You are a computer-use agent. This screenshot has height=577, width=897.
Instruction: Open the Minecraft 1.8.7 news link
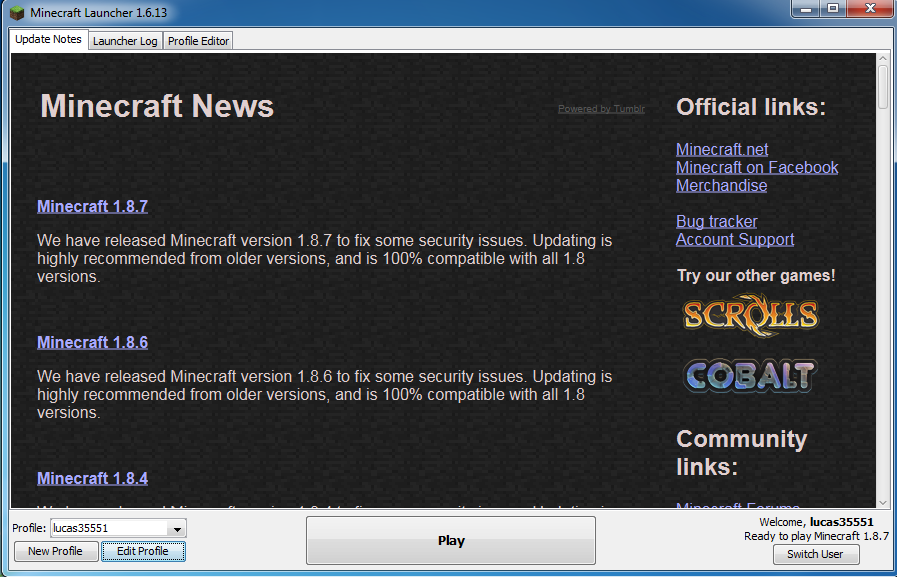93,206
